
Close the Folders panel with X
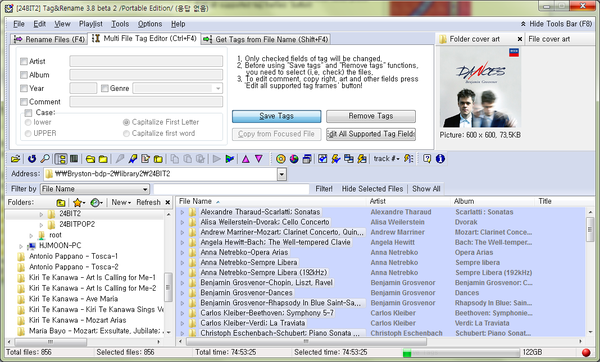click(x=168, y=202)
